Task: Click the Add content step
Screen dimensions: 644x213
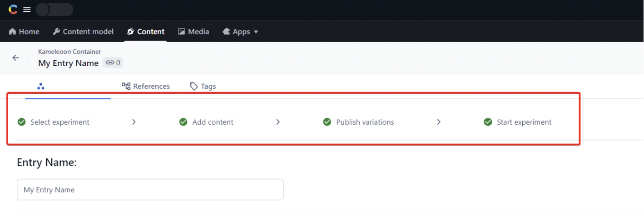Action: pos(213,122)
